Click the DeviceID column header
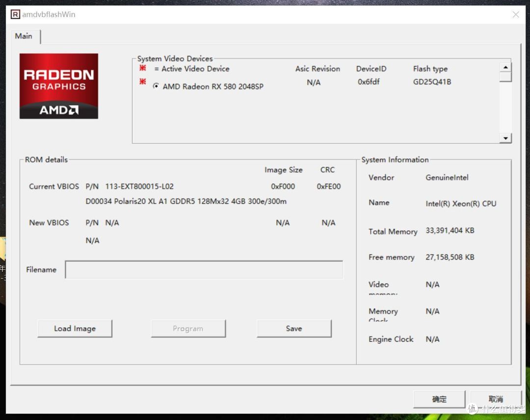The width and height of the screenshot is (530, 420). (x=371, y=69)
